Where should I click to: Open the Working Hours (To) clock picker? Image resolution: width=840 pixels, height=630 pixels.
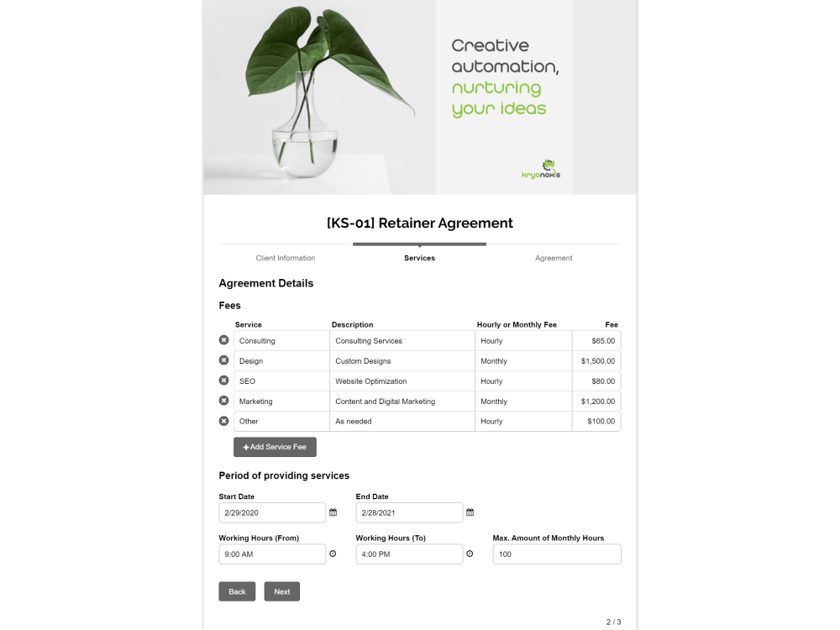click(470, 554)
